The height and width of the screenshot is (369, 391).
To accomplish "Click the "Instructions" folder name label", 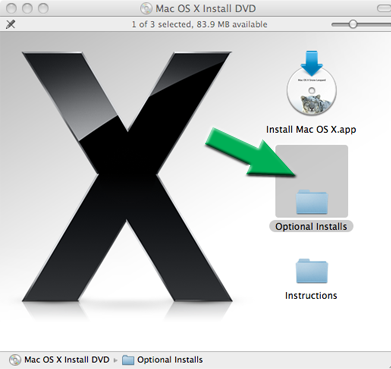I will point(311,296).
